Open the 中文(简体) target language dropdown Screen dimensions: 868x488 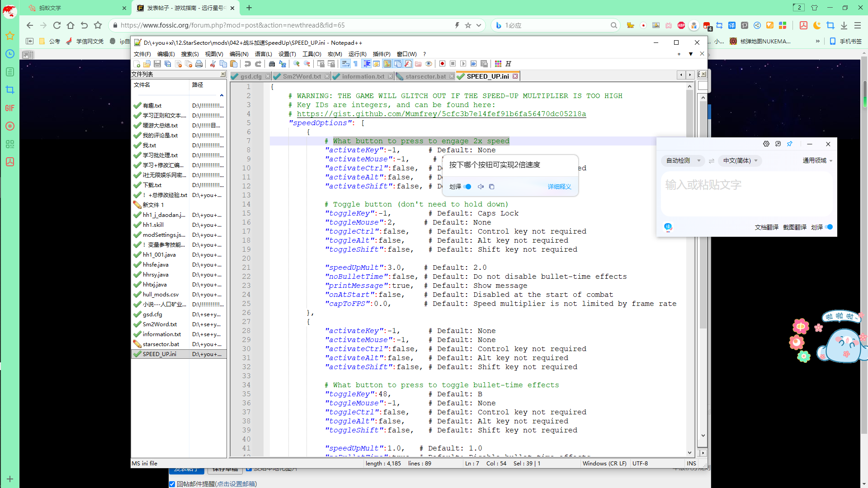[740, 160]
